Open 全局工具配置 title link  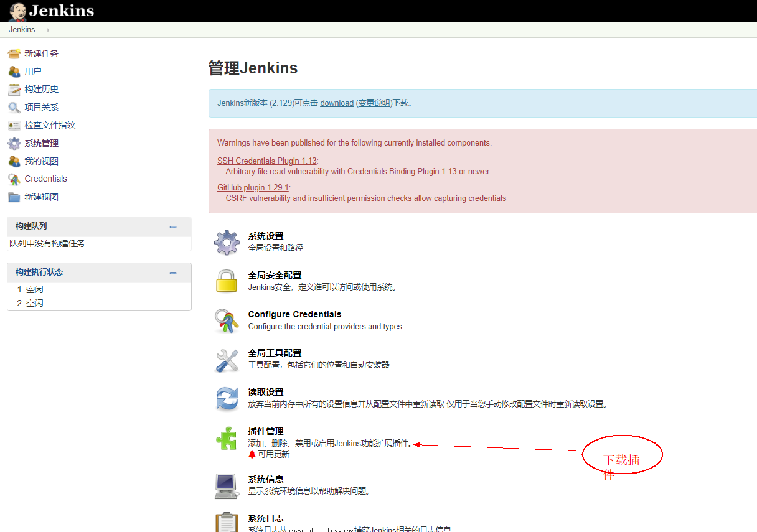[x=275, y=353]
